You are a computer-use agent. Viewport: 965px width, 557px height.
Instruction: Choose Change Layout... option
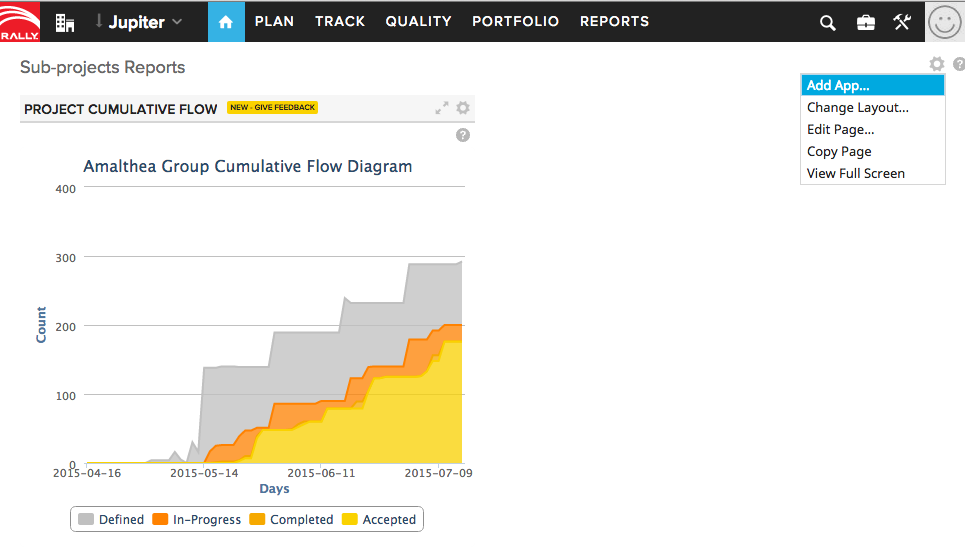(857, 108)
